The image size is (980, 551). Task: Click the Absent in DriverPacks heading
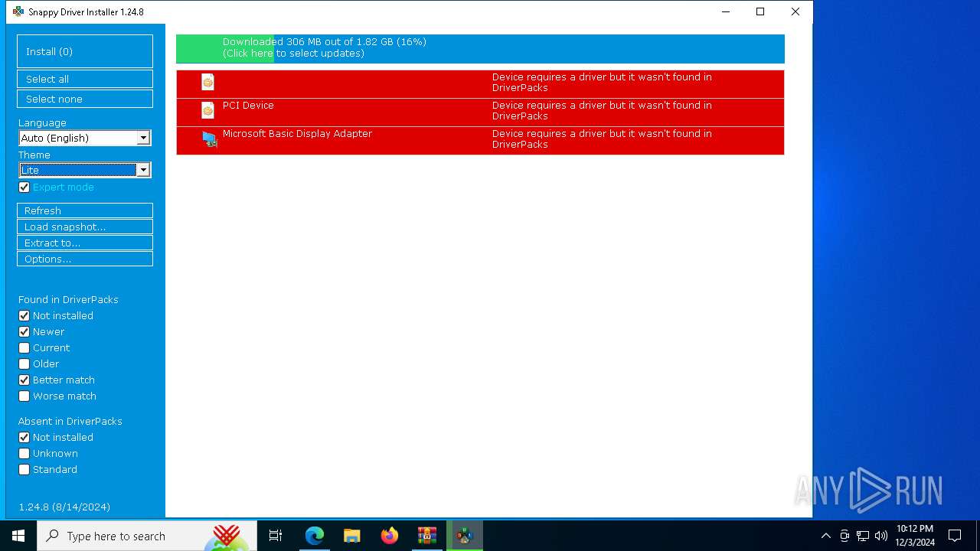(70, 422)
